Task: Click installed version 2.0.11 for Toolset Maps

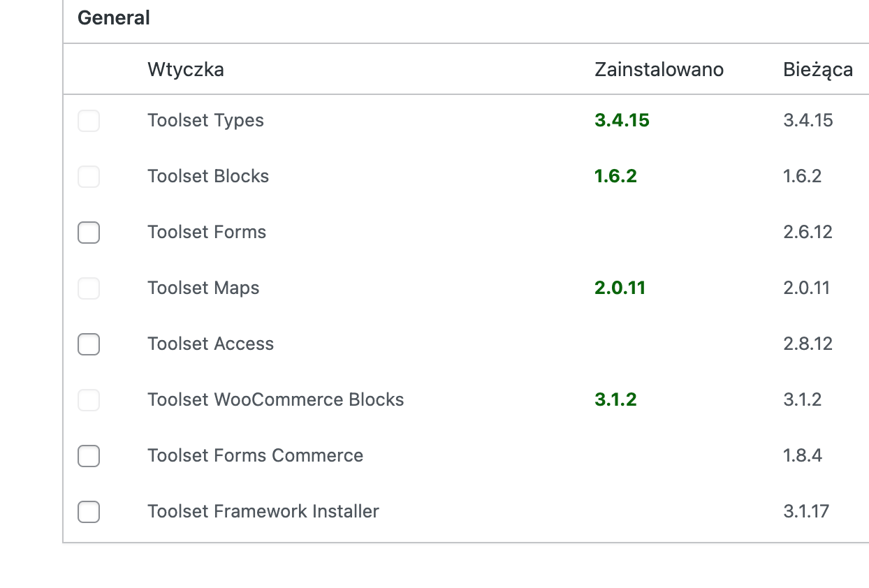Action: tap(620, 288)
